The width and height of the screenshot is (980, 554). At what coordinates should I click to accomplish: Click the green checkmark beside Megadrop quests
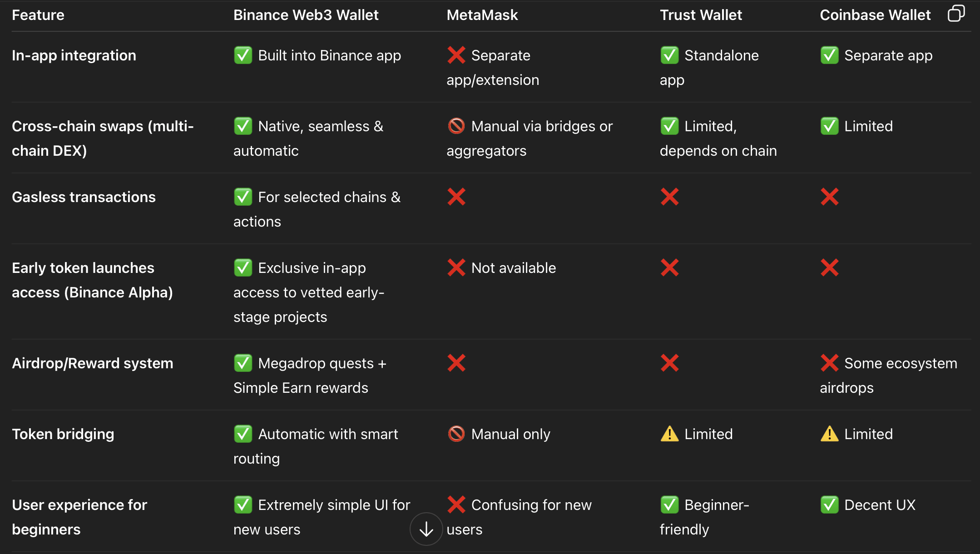243,363
